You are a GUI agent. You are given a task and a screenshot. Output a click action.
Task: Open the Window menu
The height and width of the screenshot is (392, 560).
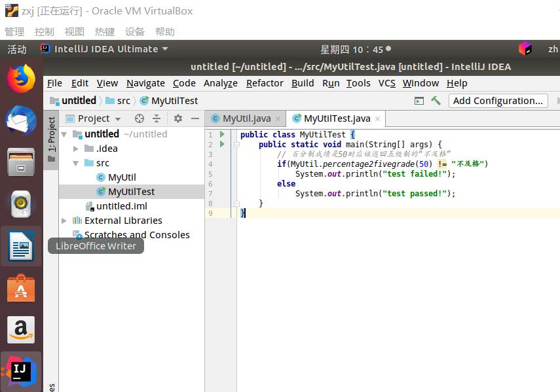tap(420, 83)
